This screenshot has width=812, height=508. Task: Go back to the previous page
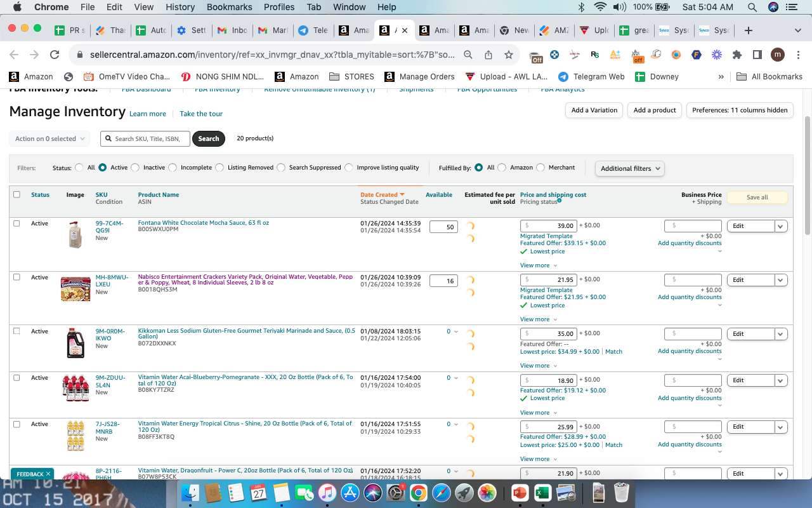point(14,55)
